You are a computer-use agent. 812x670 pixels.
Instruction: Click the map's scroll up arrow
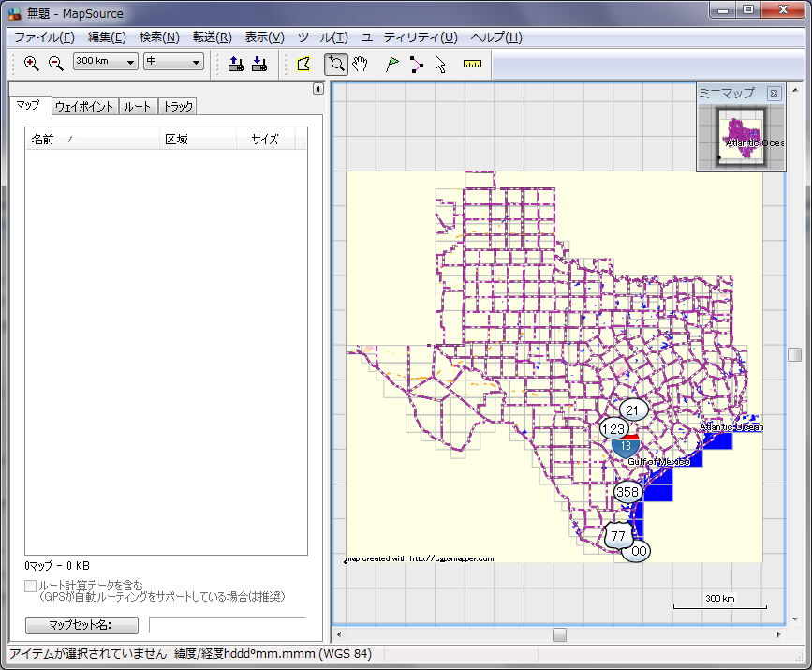[x=795, y=90]
